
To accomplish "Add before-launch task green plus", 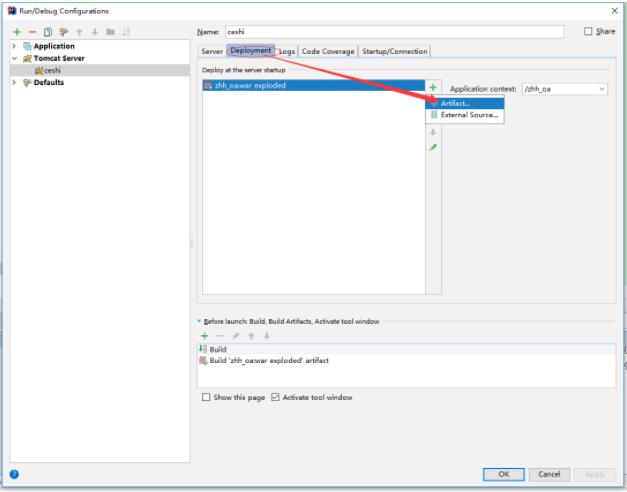I will [204, 336].
